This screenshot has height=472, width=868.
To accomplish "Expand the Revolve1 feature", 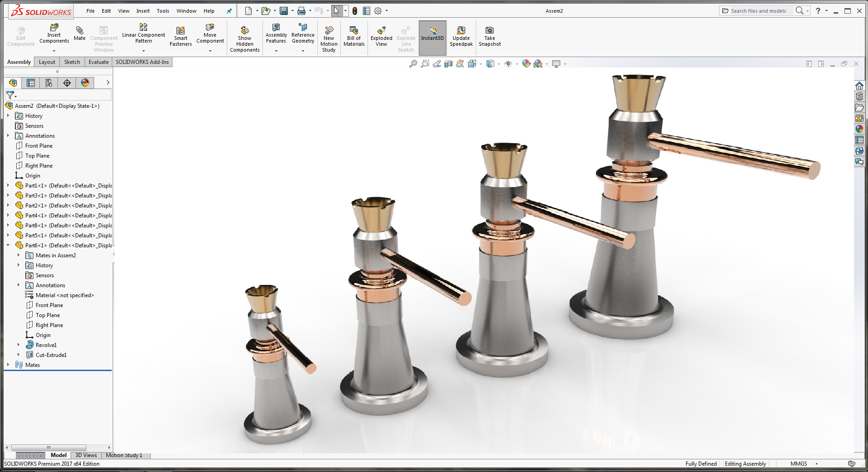I will click(x=19, y=345).
